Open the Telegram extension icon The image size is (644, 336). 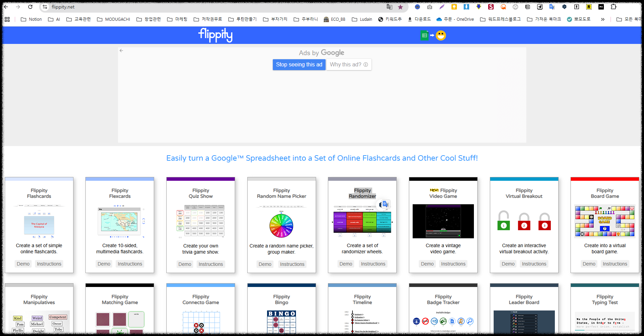(540, 6)
